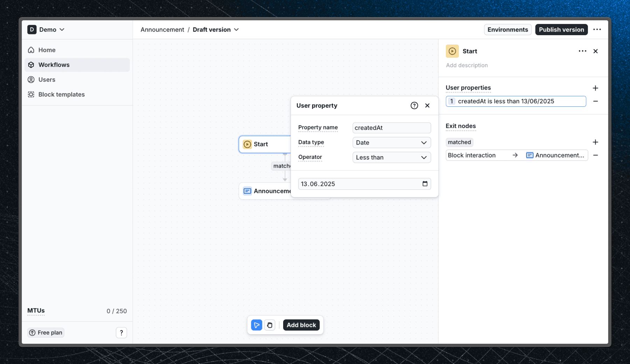Screen dimensions: 630x364
Task: Click the help question mark at bottom left
Action: pos(121,332)
